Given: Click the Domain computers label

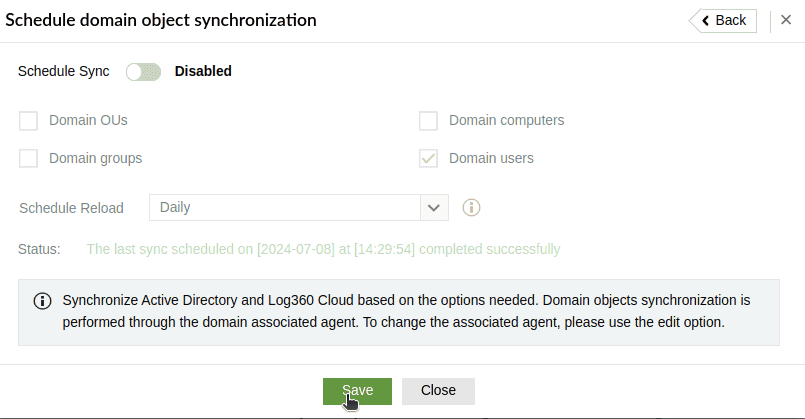Looking at the screenshot, I should (x=506, y=121).
